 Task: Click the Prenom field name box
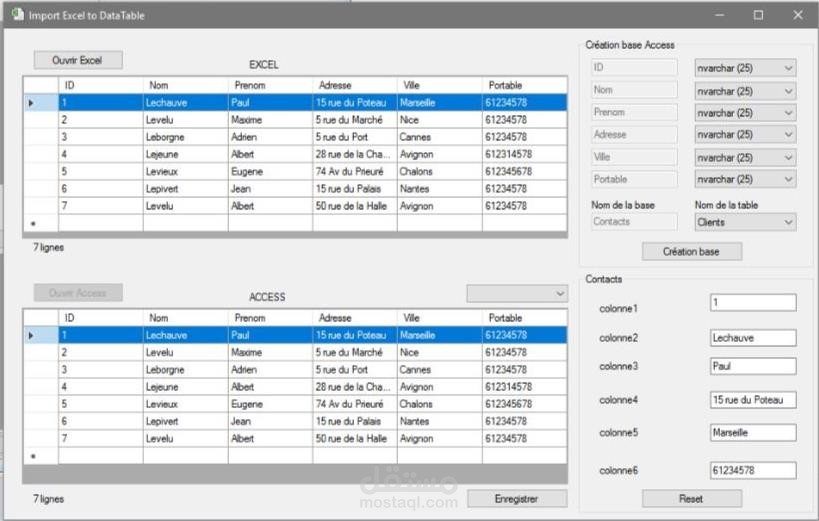[x=635, y=112]
